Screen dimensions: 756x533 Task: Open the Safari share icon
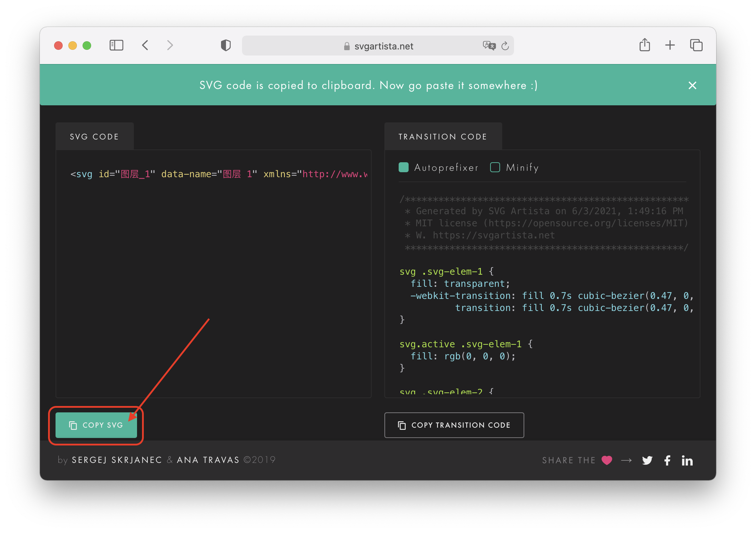pyautogui.click(x=644, y=45)
